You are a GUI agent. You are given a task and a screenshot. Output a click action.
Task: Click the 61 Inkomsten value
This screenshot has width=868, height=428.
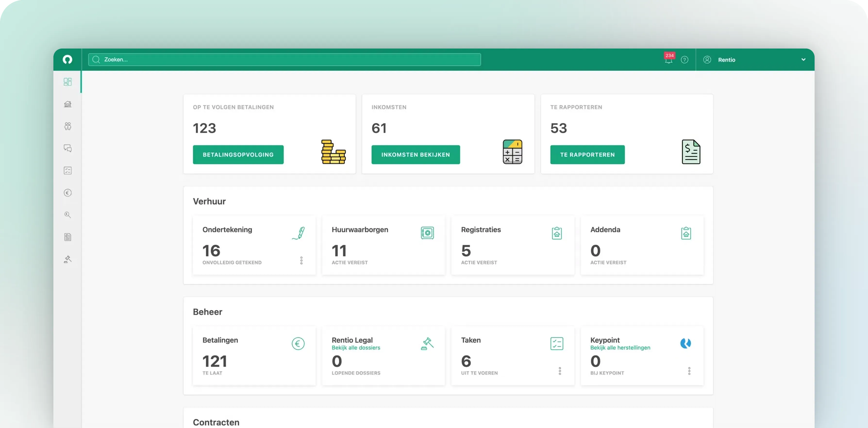tap(379, 128)
